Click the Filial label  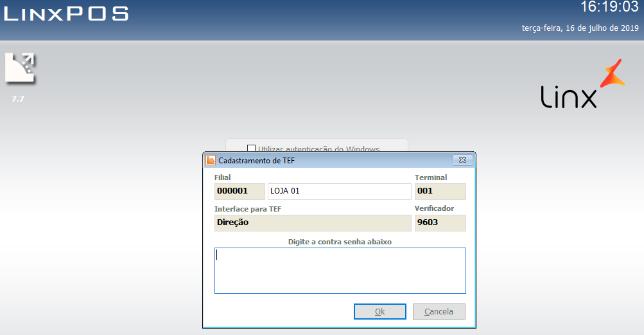(x=222, y=177)
